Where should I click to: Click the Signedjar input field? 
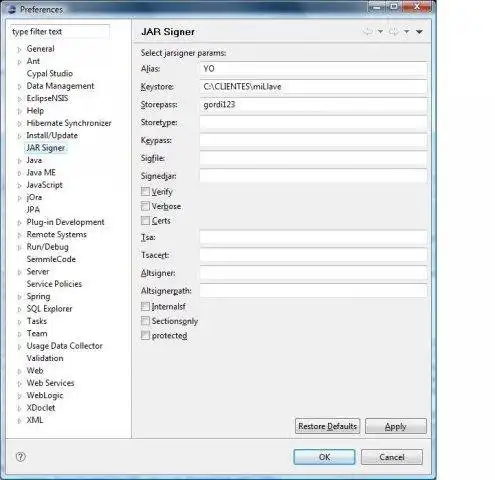point(313,176)
